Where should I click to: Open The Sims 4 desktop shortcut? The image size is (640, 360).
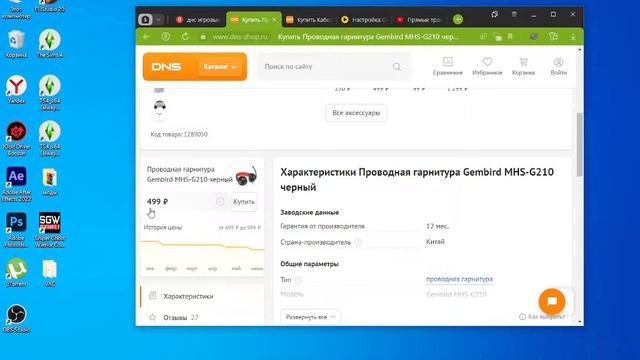pos(50,43)
